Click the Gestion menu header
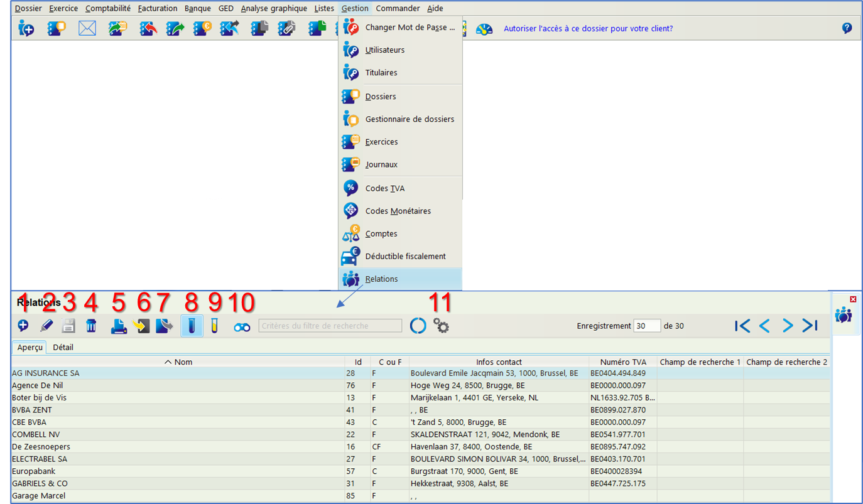This screenshot has height=504, width=863. (x=355, y=8)
